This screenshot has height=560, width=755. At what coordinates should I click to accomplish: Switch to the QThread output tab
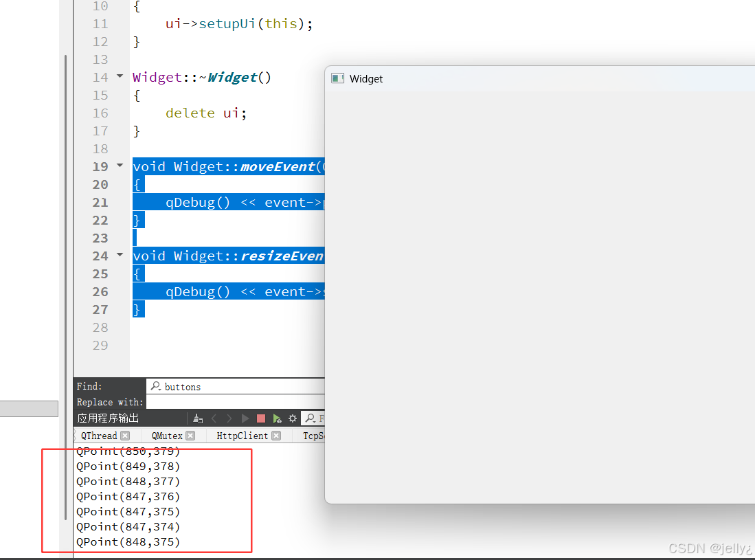pos(99,436)
